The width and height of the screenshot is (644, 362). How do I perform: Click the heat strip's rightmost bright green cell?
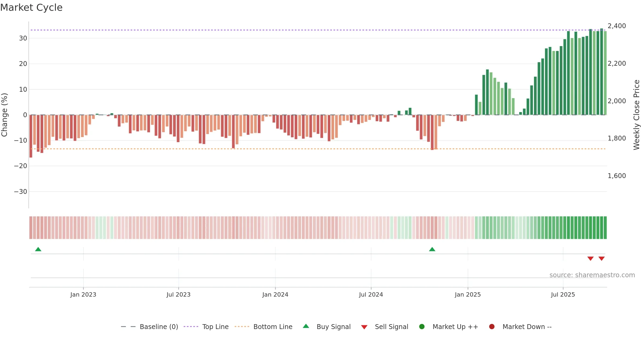tap(605, 228)
